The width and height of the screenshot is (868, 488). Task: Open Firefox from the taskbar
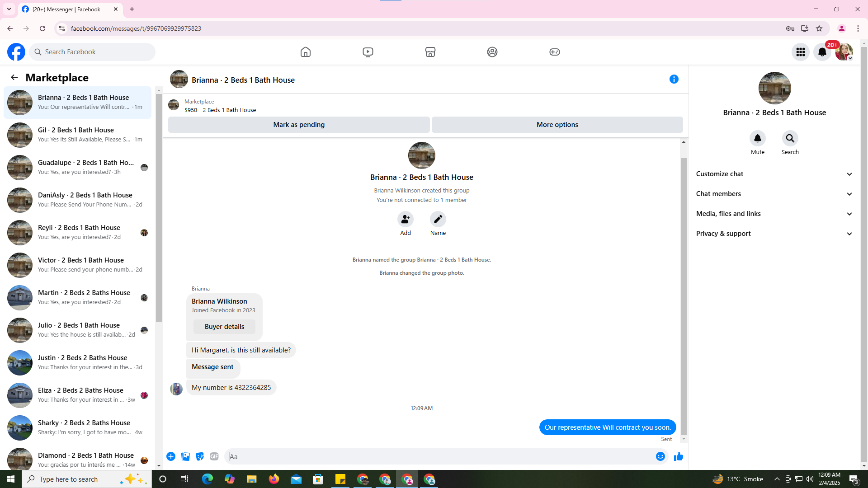(x=274, y=479)
